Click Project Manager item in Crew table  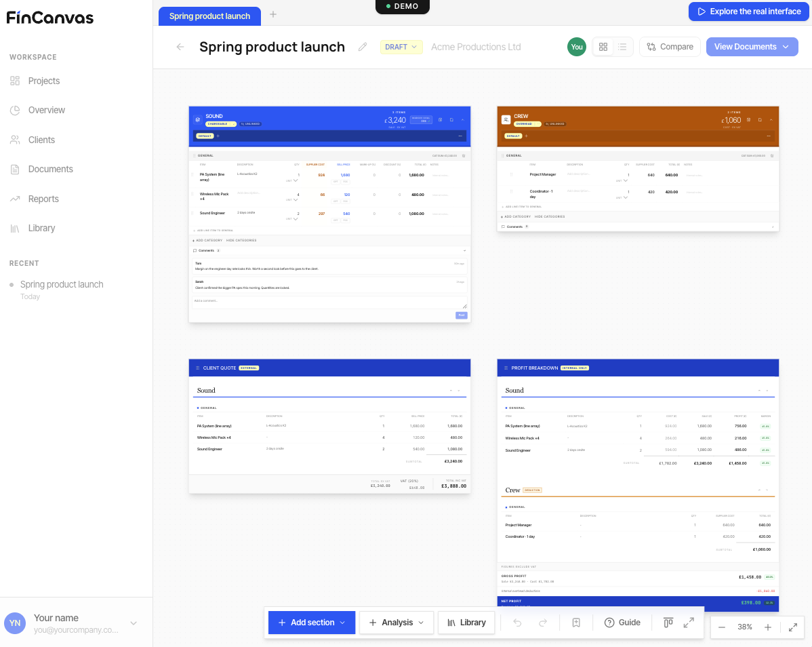tap(543, 174)
